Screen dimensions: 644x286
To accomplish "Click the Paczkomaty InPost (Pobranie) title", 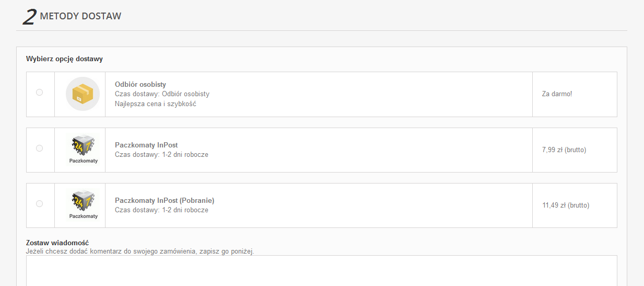I will 165,200.
